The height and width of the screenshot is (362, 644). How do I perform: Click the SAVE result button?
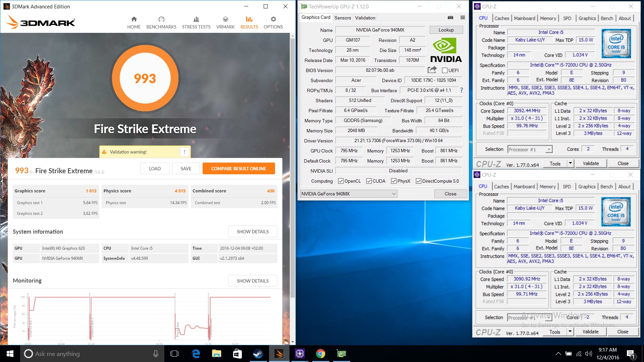coord(186,169)
